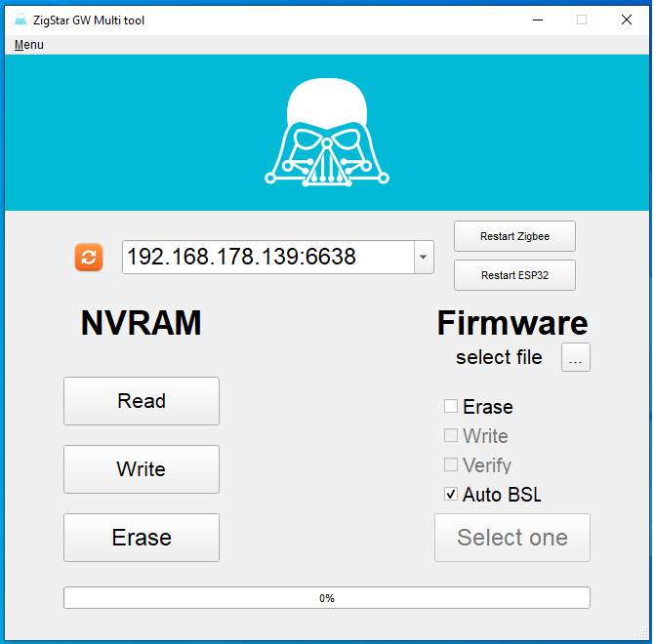Open the Menu menu
Viewport: 654px width, 644px height.
[28, 45]
